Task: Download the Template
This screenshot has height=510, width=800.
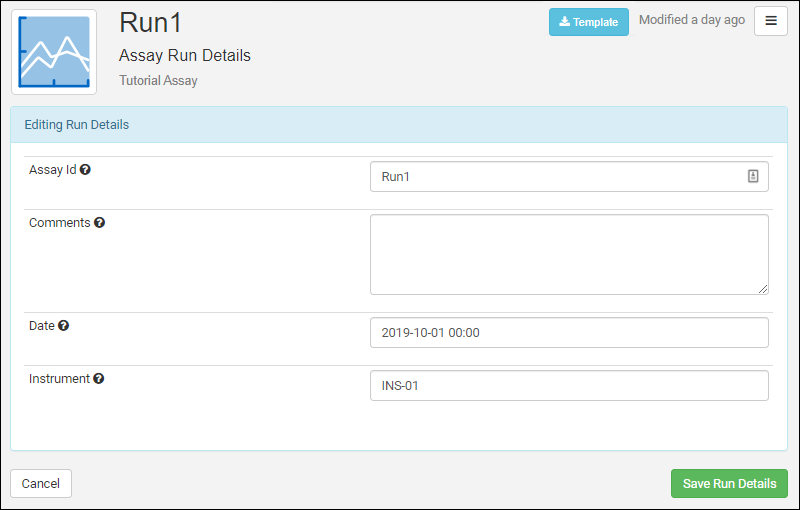Action: [588, 22]
